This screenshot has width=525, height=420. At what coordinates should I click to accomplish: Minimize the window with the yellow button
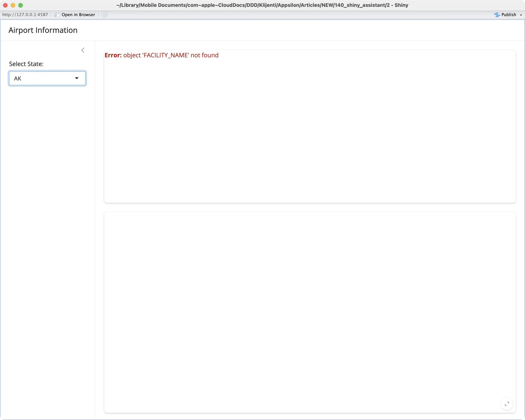(x=13, y=5)
